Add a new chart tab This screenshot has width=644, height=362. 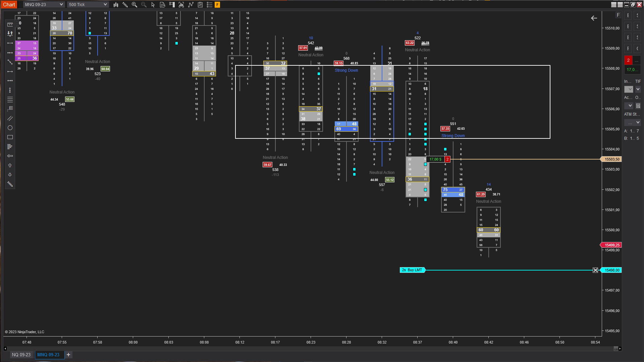pos(68,355)
